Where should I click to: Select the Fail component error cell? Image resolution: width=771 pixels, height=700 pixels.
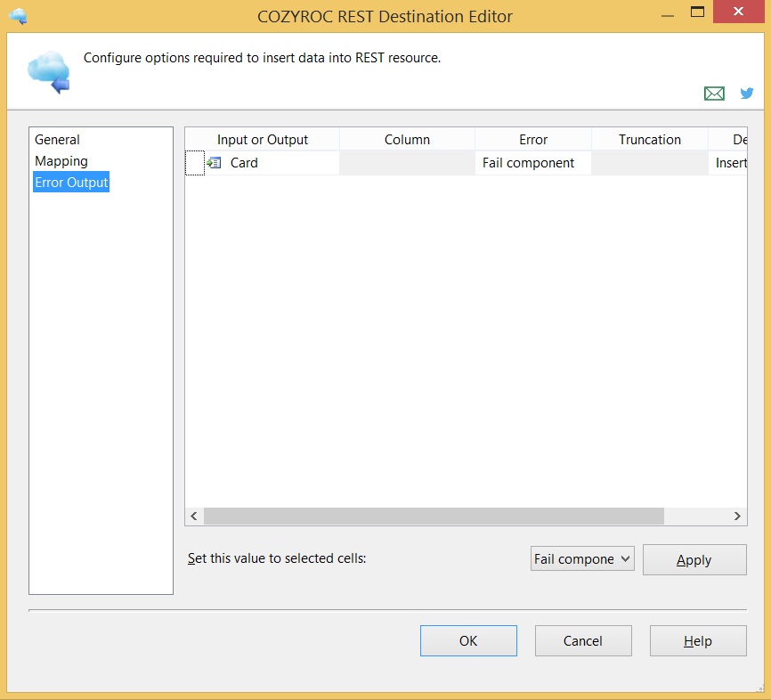(x=533, y=163)
